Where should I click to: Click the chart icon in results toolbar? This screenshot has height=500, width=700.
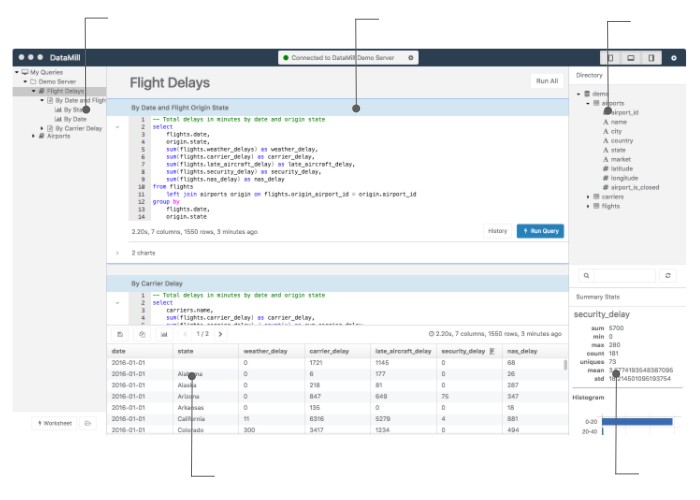[x=164, y=334]
